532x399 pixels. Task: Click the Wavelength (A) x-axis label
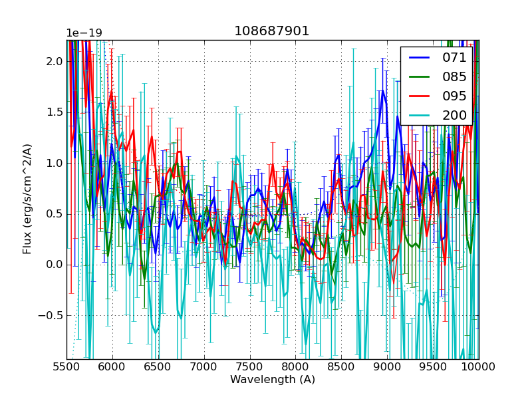[273, 380]
